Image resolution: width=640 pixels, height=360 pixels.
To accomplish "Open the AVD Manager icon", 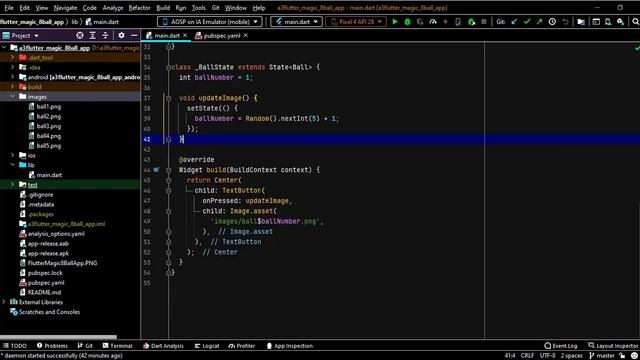I will (x=608, y=22).
